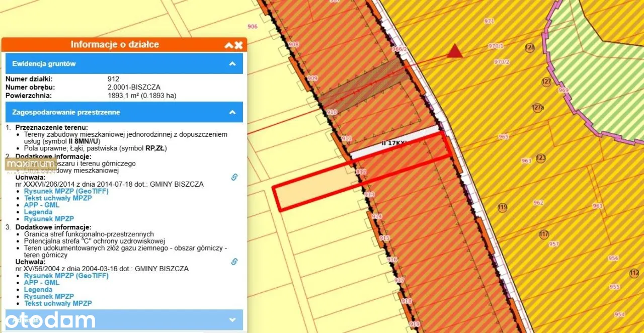Select the circled building number 123
644x333 pixels.
(541, 158)
